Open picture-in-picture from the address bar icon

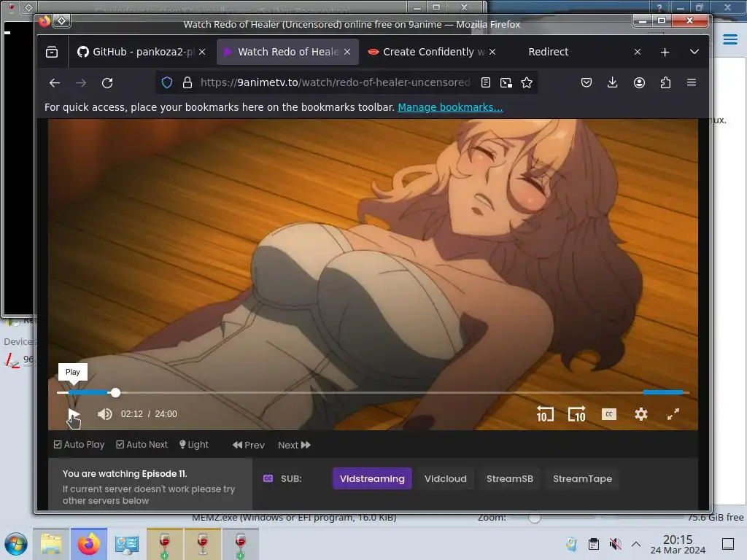click(506, 83)
